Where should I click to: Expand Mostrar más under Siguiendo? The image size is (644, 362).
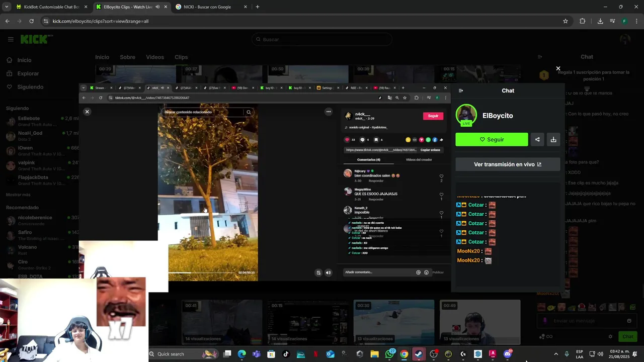tap(18, 195)
